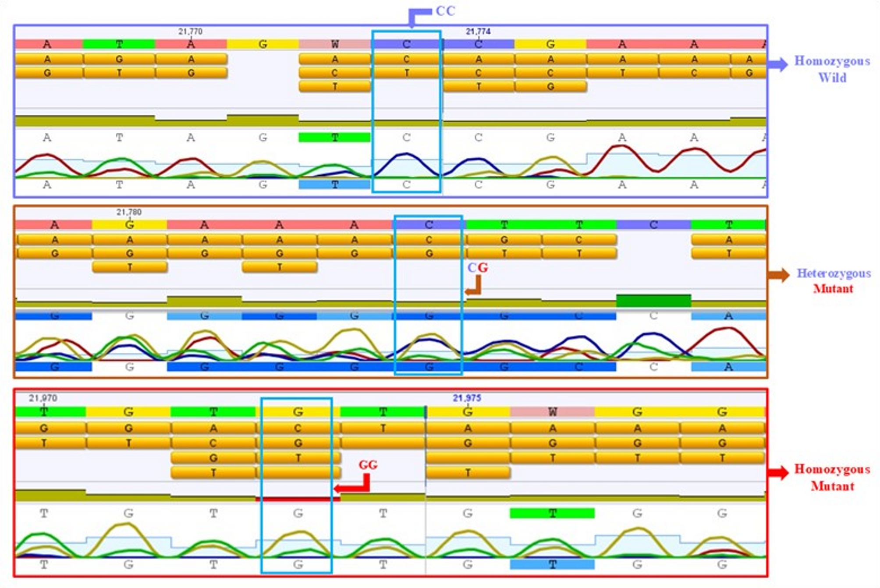Select position marker 21,770

point(190,32)
